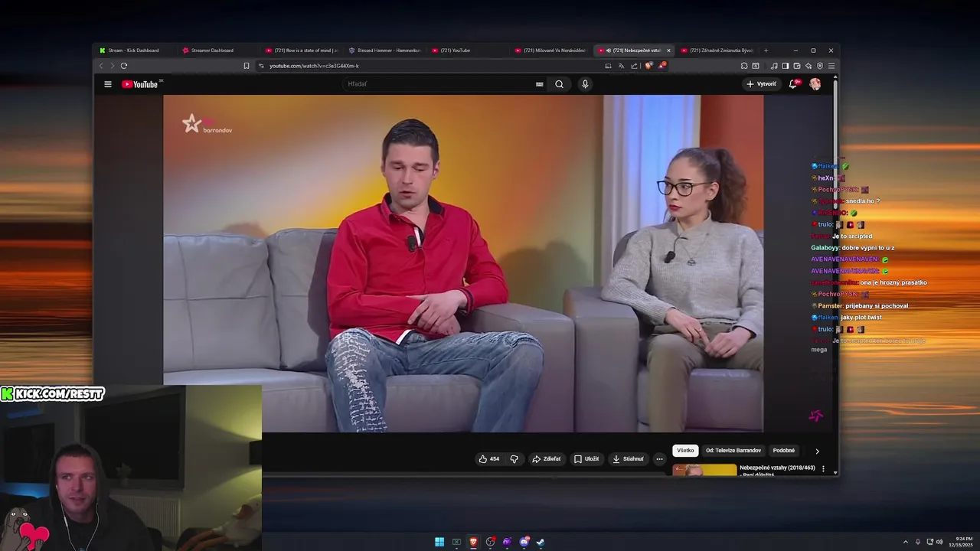Screen dimensions: 980x551
Task: Show more chips with right chevron
Action: 817,452
